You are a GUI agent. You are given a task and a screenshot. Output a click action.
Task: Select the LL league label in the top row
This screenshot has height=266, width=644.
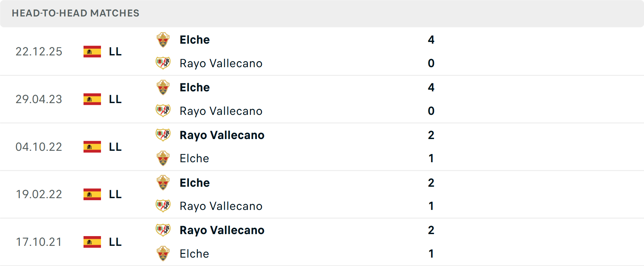click(114, 51)
